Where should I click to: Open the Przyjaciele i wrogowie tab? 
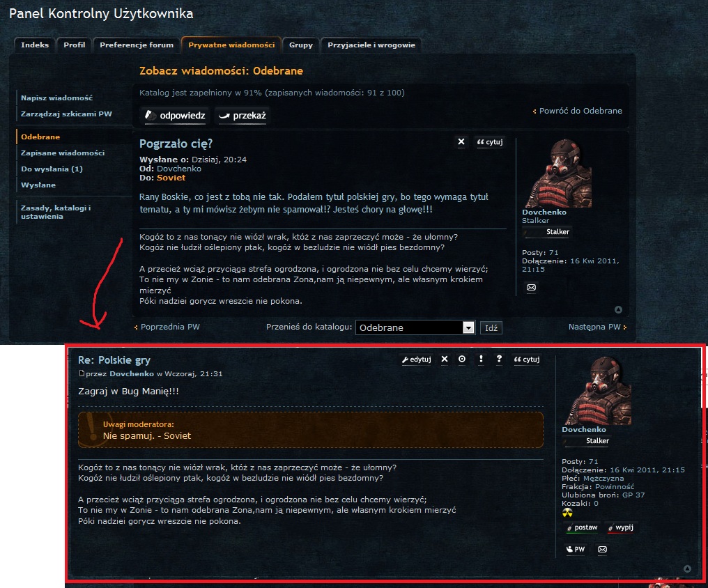tap(371, 45)
